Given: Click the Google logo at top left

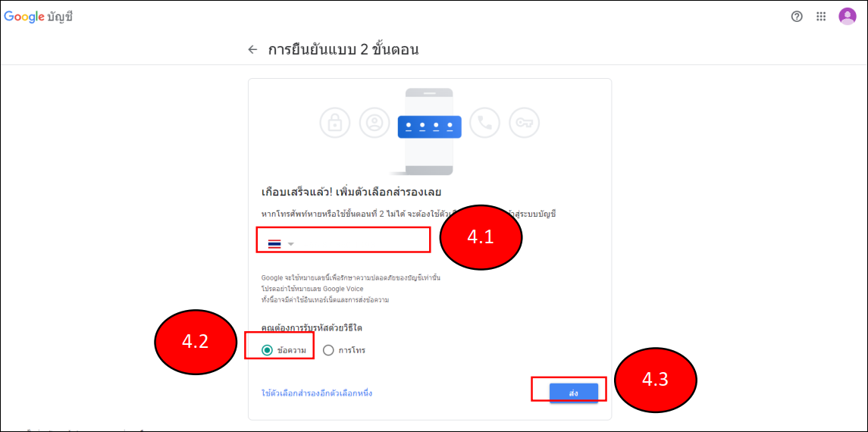Looking at the screenshot, I should (x=24, y=17).
